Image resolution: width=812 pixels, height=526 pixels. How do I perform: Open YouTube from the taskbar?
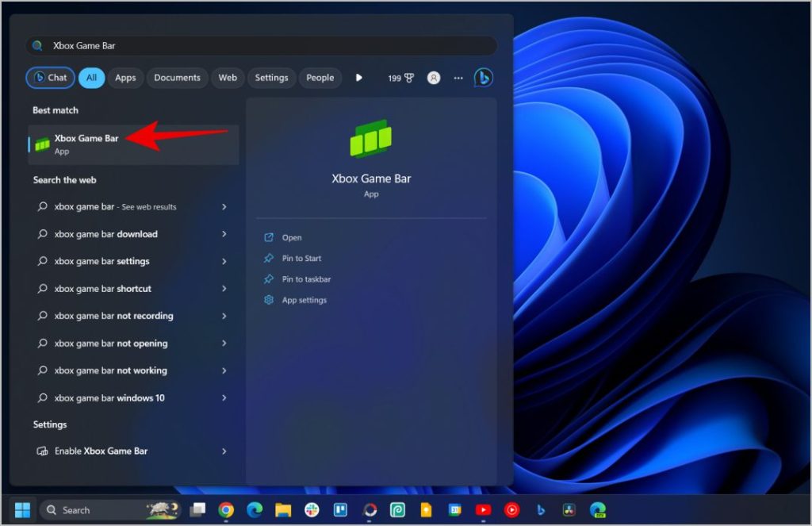(x=483, y=510)
